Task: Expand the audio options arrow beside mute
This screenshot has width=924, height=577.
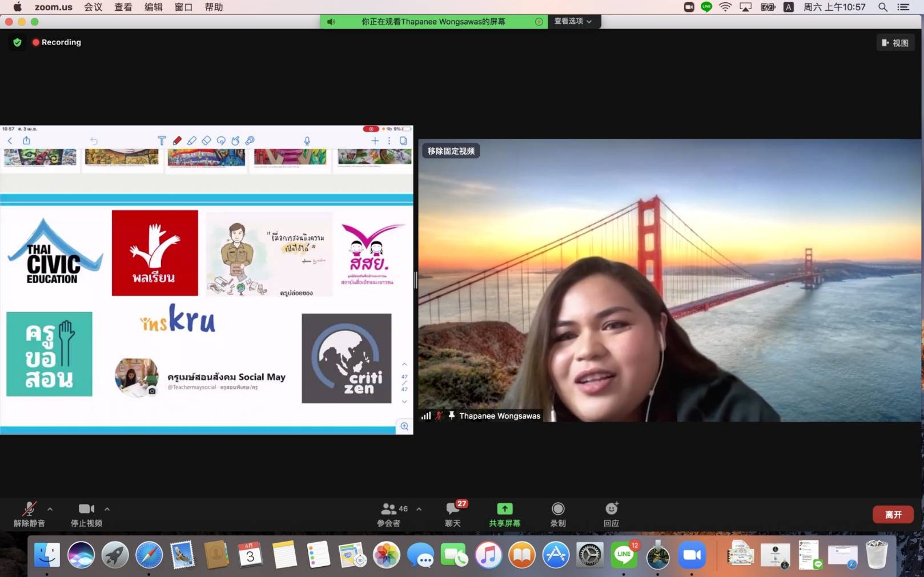Action: (x=50, y=509)
